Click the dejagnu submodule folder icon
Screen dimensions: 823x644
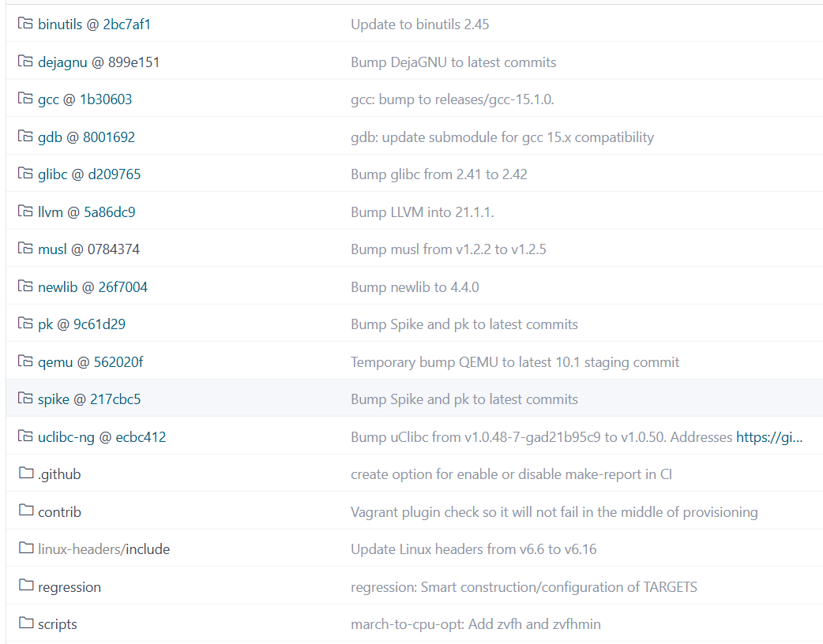(x=25, y=61)
